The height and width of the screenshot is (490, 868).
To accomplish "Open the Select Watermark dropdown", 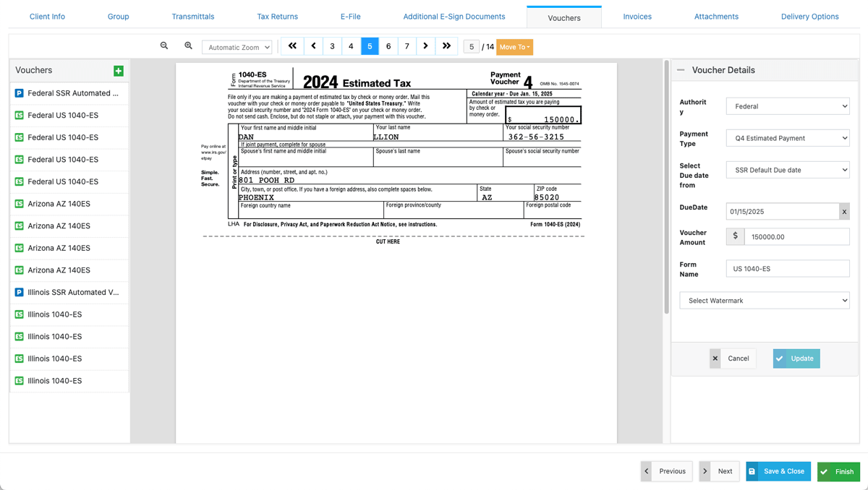I will pos(764,301).
